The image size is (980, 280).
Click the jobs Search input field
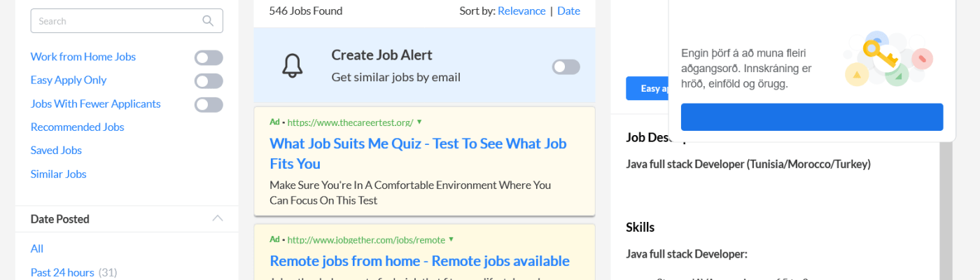click(115, 21)
